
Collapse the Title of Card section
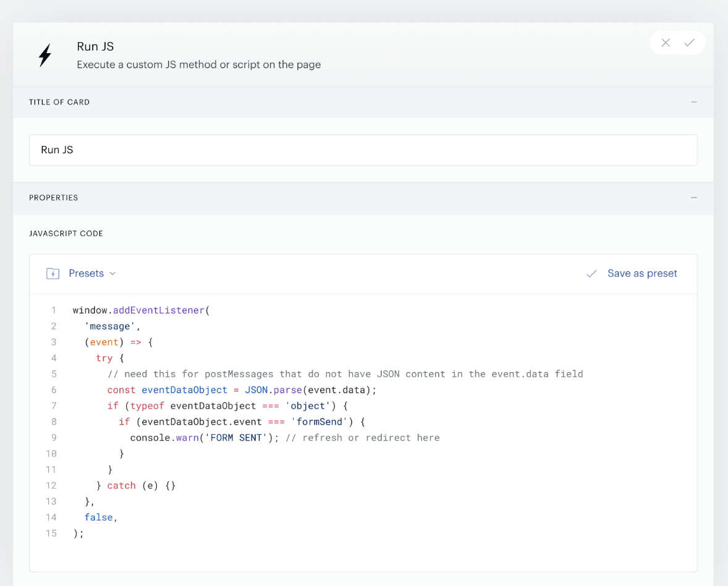tap(693, 102)
